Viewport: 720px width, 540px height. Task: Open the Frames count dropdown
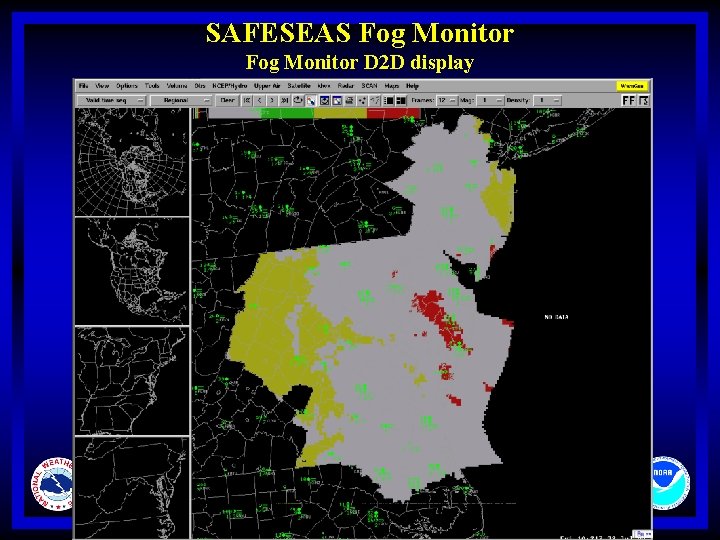coord(447,100)
